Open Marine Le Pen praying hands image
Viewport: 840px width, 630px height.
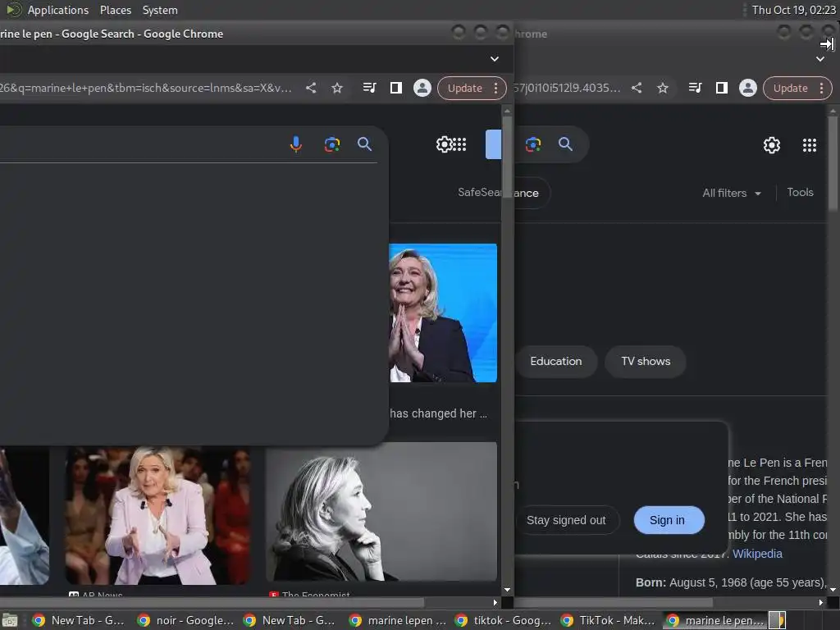[442, 313]
